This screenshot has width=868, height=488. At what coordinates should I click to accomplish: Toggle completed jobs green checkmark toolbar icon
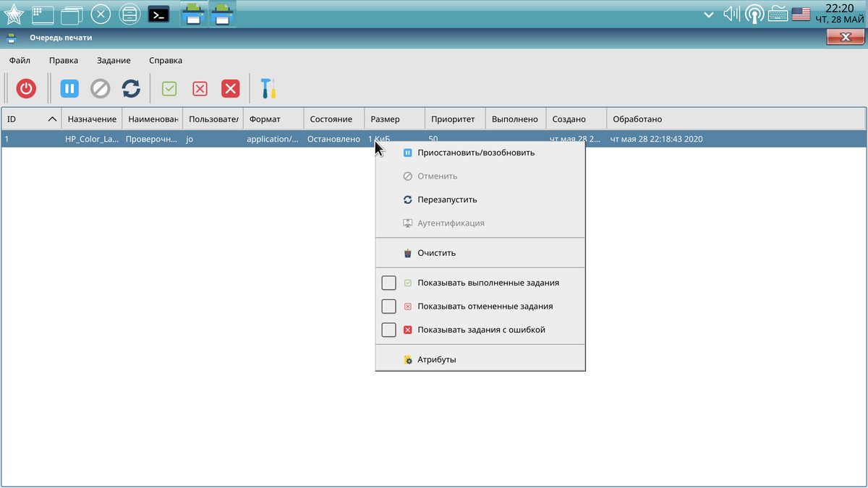(x=169, y=89)
